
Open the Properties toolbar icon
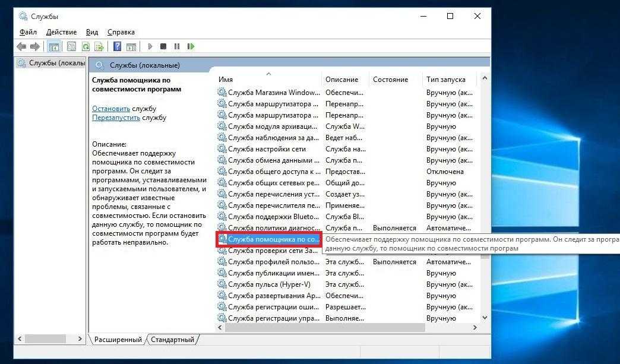tap(72, 46)
